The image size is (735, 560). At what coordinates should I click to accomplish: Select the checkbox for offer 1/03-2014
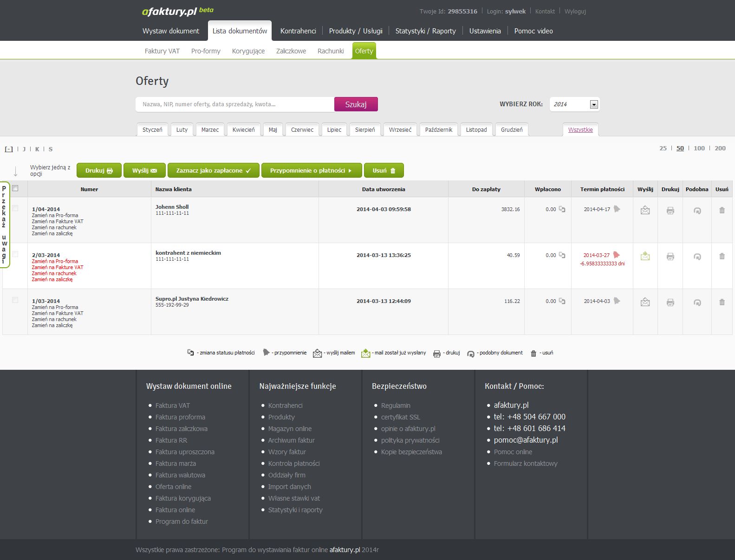(x=15, y=300)
